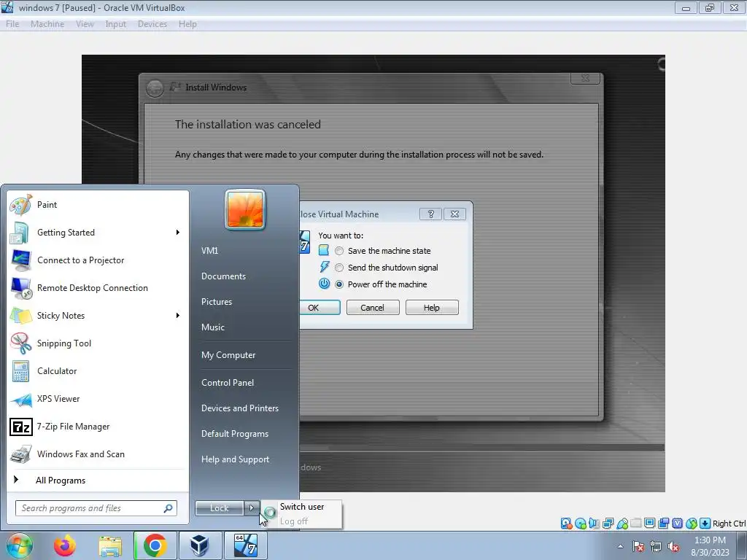Viewport: 747px width, 560px height.
Task: Click the Windows 7 VM taskbar button
Action: (246, 545)
